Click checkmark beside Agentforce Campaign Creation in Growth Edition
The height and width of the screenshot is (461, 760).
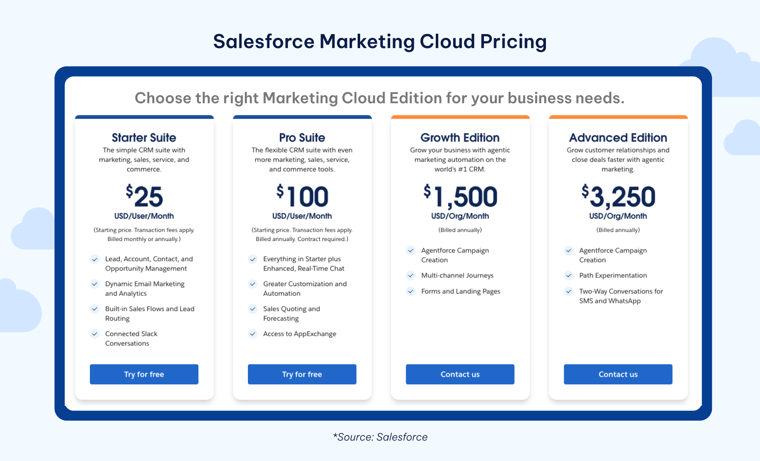pyautogui.click(x=411, y=250)
